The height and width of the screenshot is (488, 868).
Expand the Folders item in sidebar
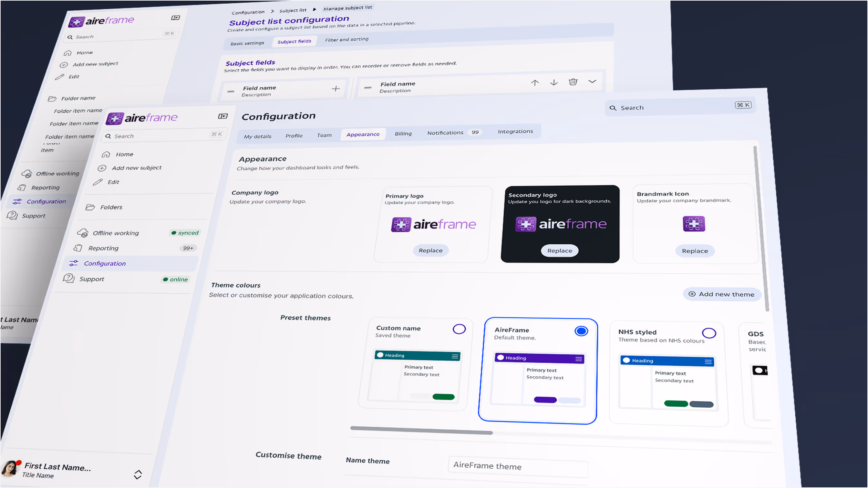[x=111, y=207]
